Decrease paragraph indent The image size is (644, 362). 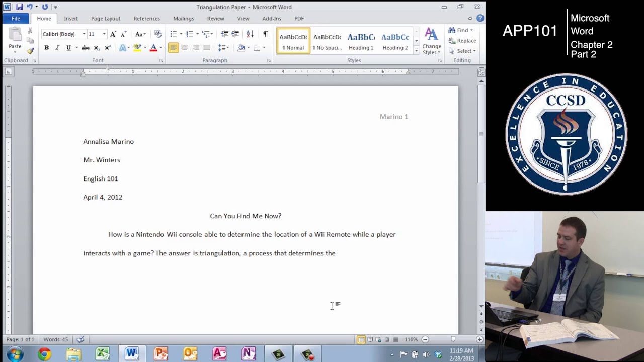point(224,34)
